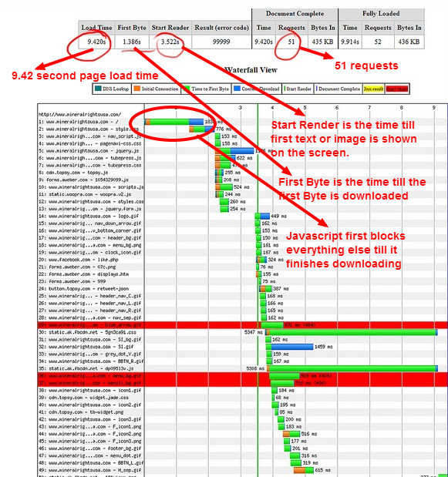The height and width of the screenshot is (477, 448).
Task: Select request 4 pagenavi-css.css row
Action: 243,143
